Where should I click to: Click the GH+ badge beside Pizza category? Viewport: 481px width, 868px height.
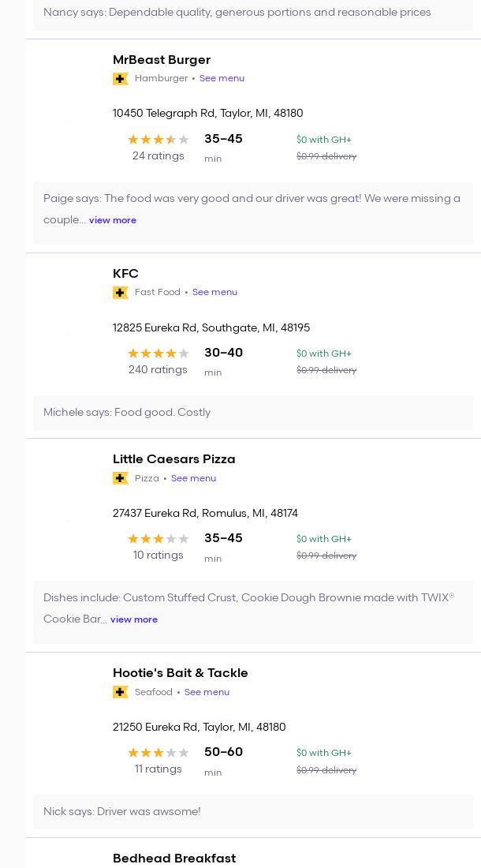(121, 478)
